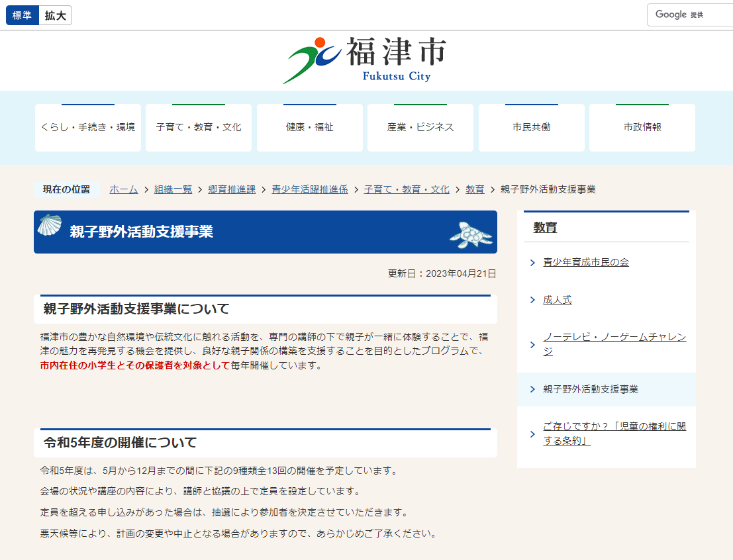733x560 pixels.
Task: Open the 成人式 sidebar link
Action: coord(558,301)
